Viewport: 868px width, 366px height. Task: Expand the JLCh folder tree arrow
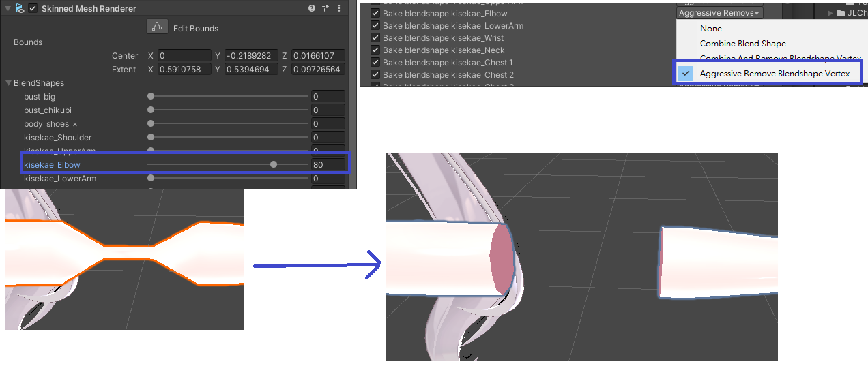tap(830, 13)
